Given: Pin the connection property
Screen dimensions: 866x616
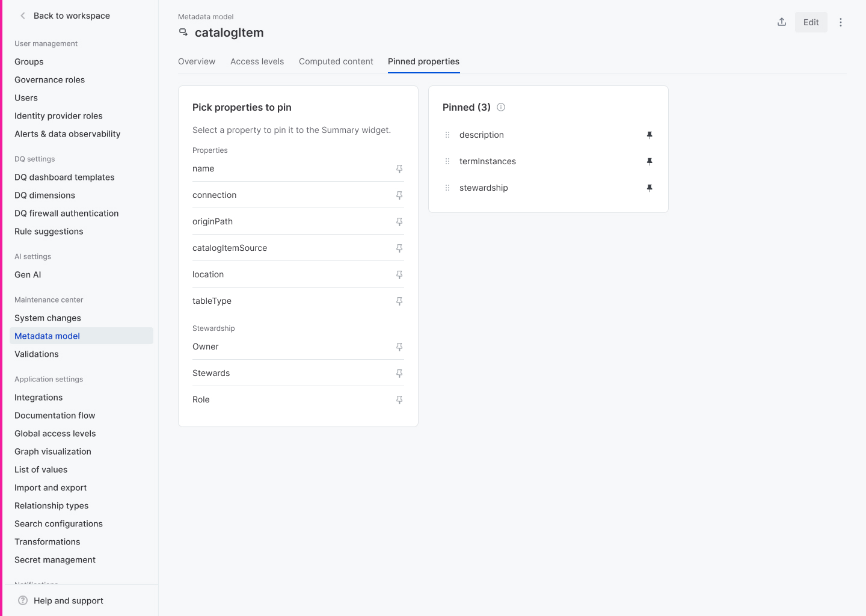Looking at the screenshot, I should pyautogui.click(x=399, y=196).
